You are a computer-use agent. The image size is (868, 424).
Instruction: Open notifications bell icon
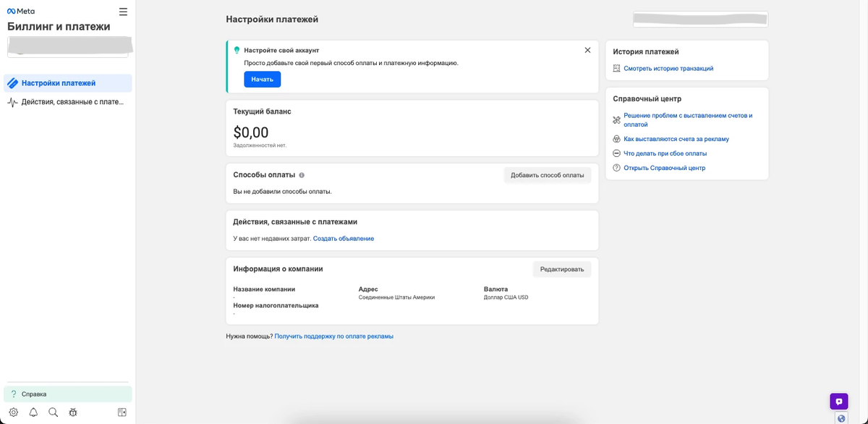coord(33,412)
